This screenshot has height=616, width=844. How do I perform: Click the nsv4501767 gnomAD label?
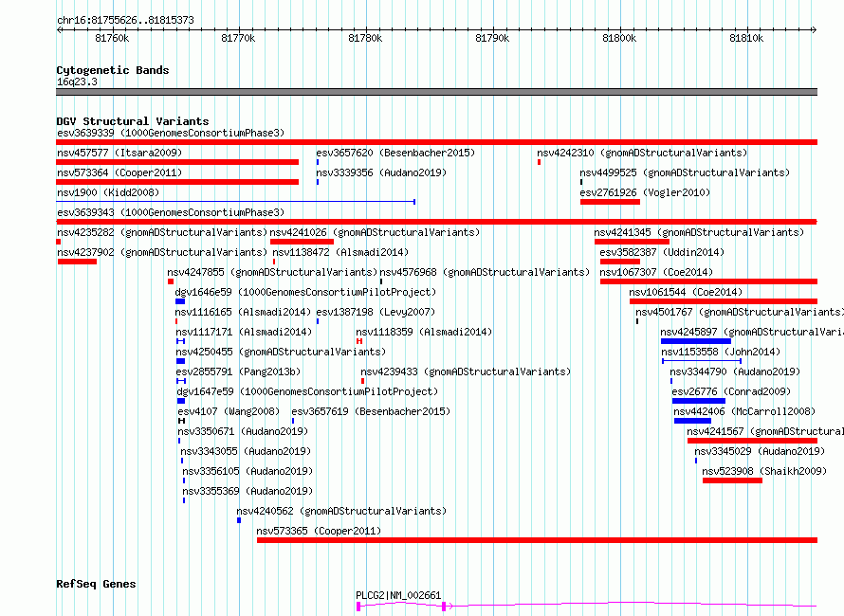coord(740,312)
